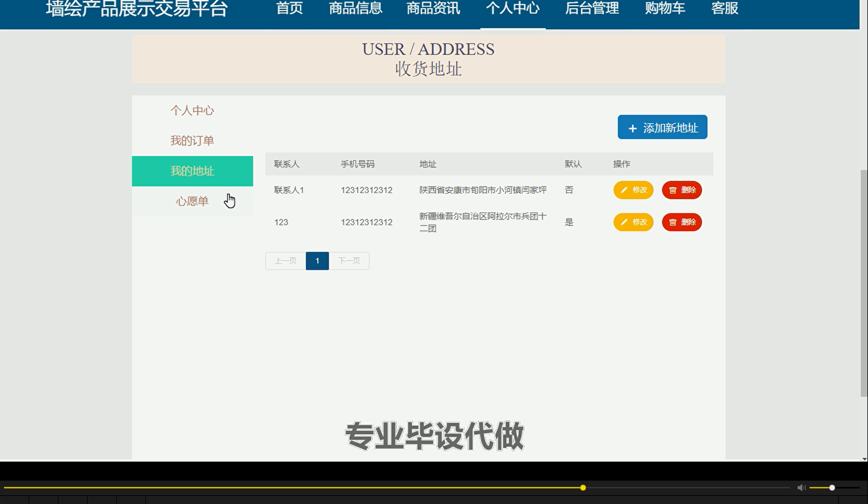This screenshot has width=868, height=504.
Task: Select 商品资讯 in the top navigation
Action: (433, 9)
